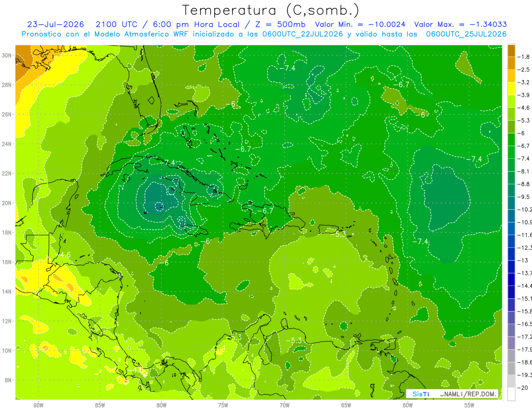Click the legend value '-15.8'

[524, 311]
